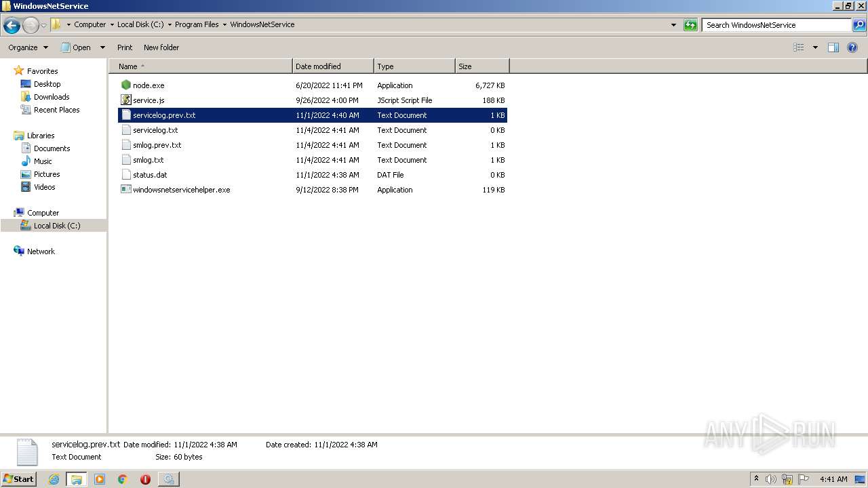Viewport: 868px width, 488px height.
Task: Select the node.exe file icon
Action: (x=125, y=85)
